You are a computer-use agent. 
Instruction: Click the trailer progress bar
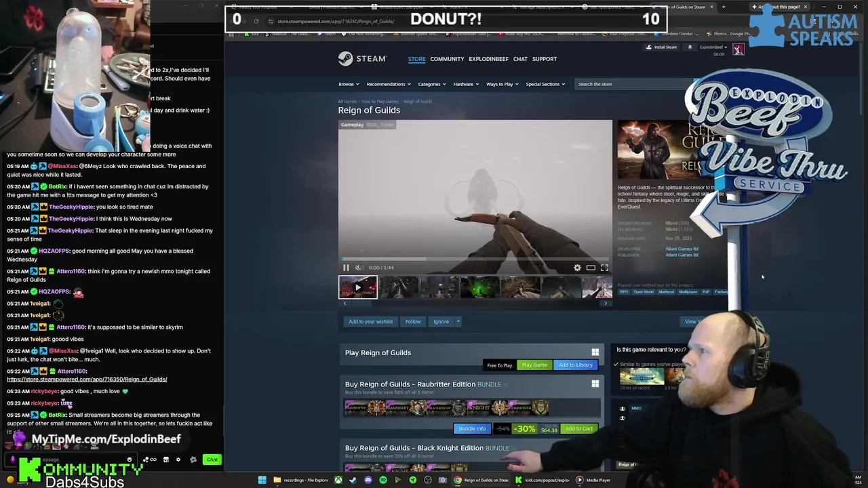coord(475,259)
